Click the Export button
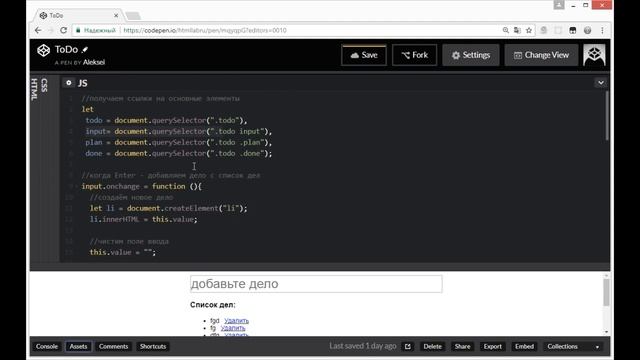This screenshot has height=360, width=640. pyautogui.click(x=493, y=347)
